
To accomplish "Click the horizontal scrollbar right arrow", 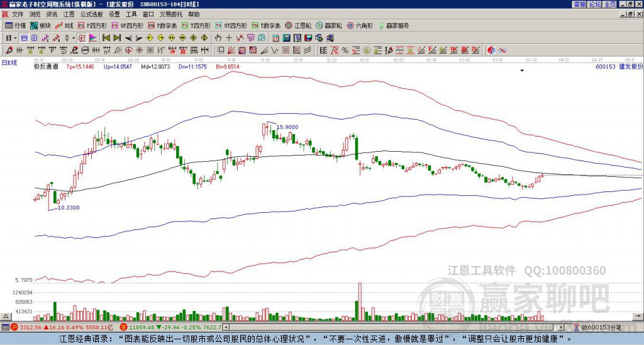I will click(x=562, y=327).
